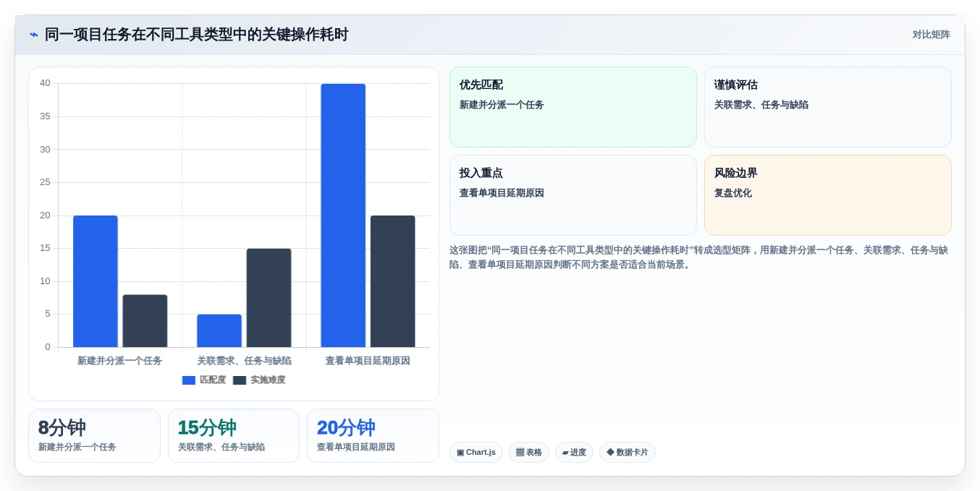Click the blue bar for 新建并分派一个任务

(96, 281)
